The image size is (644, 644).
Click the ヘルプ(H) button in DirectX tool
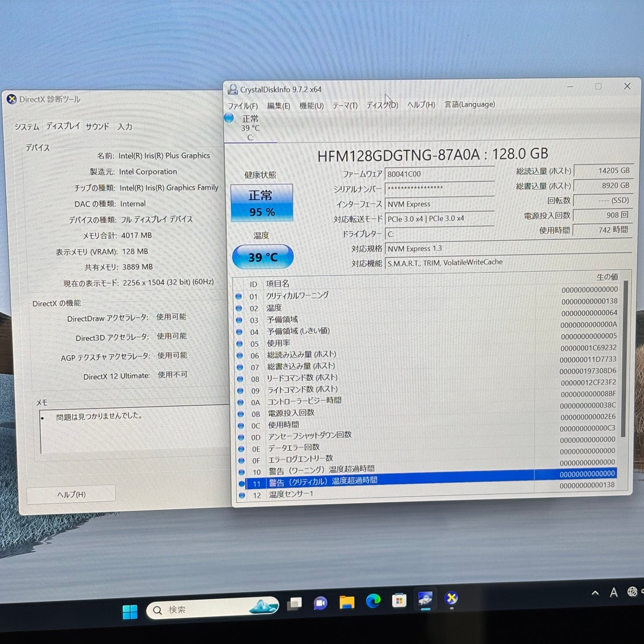(x=71, y=494)
